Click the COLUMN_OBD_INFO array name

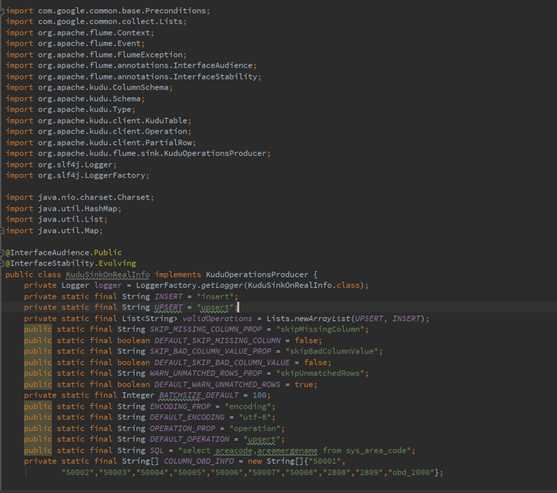pos(199,461)
